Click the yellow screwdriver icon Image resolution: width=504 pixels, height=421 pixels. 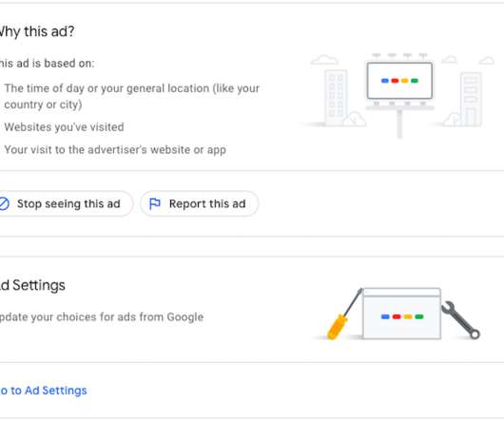344,314
